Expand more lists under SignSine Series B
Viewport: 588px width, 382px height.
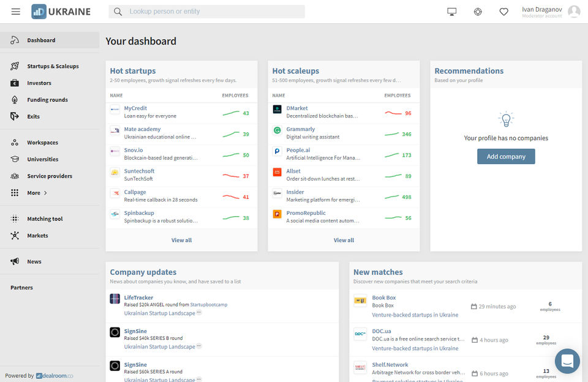tap(198, 346)
